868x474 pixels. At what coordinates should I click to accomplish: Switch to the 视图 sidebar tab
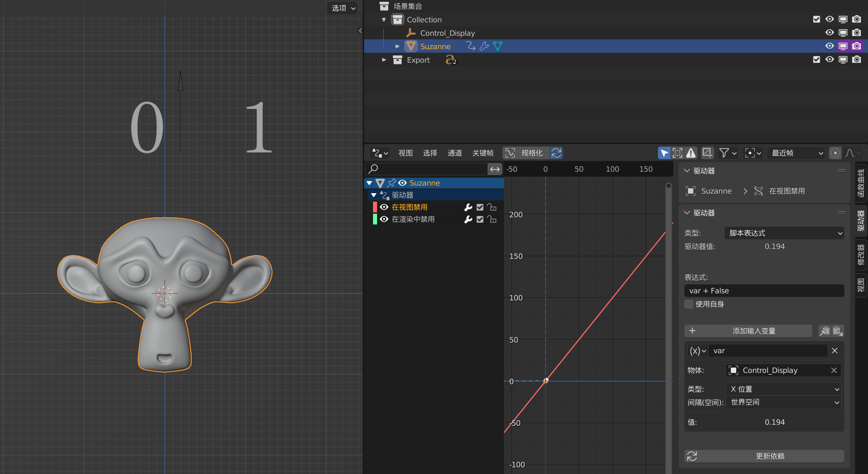click(x=861, y=285)
